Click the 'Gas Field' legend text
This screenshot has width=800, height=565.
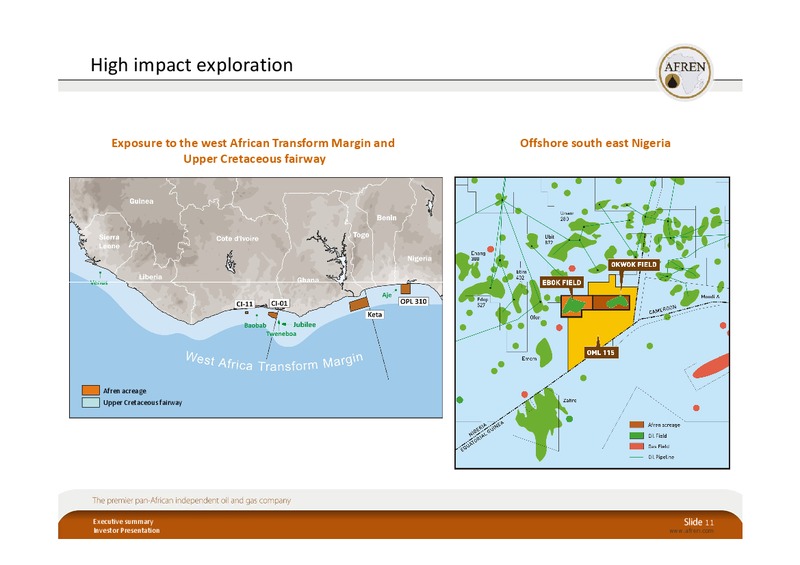pyautogui.click(x=659, y=447)
